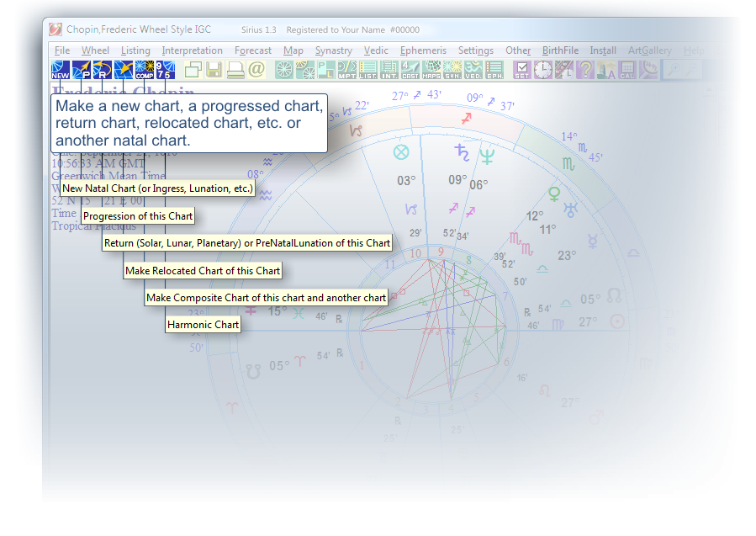This screenshot has height=536, width=756.
Task: Click the SYN. synastry icon
Action: tap(452, 70)
